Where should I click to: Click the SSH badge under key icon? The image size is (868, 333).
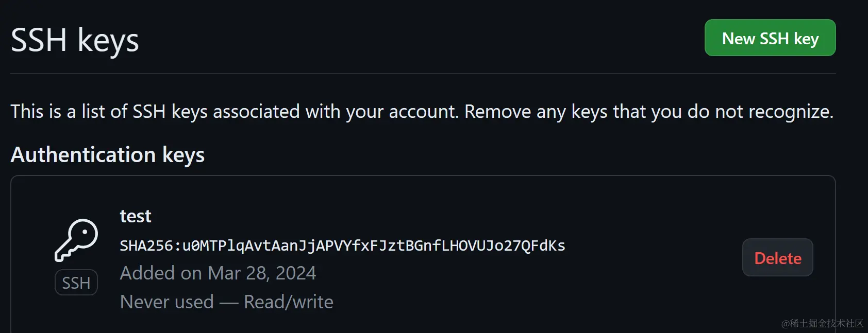pos(76,283)
